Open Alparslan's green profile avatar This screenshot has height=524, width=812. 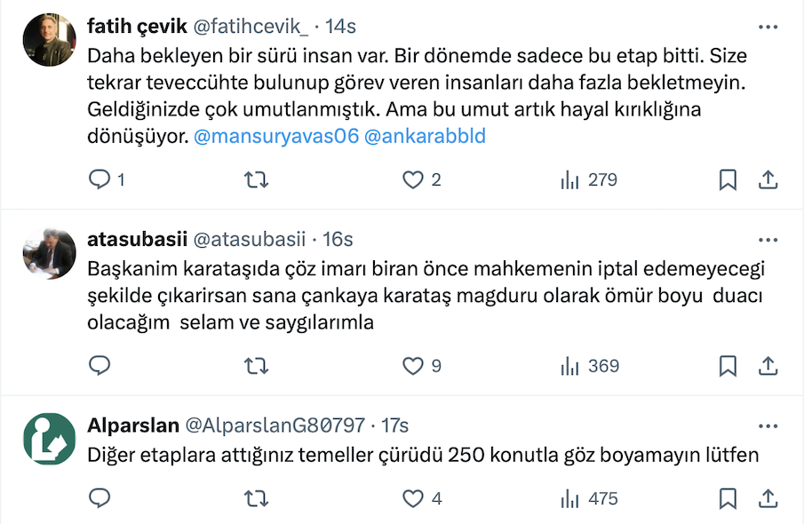(x=48, y=439)
